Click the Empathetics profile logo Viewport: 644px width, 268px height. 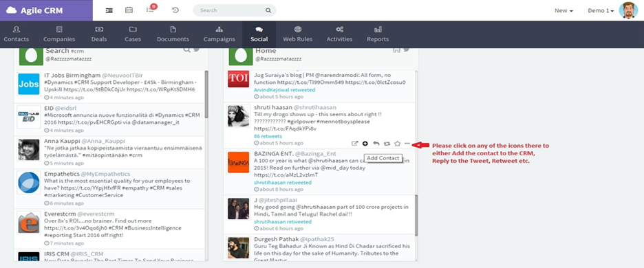29,183
